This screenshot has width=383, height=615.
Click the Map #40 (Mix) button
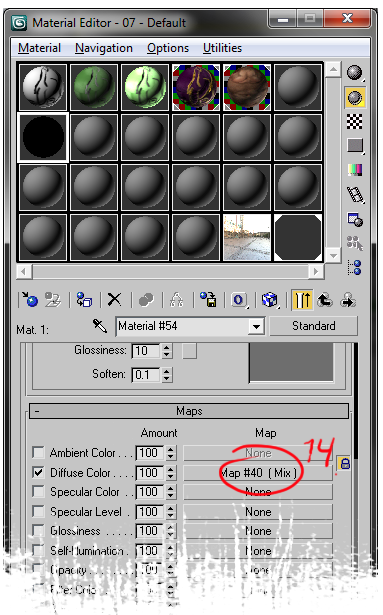pos(258,473)
